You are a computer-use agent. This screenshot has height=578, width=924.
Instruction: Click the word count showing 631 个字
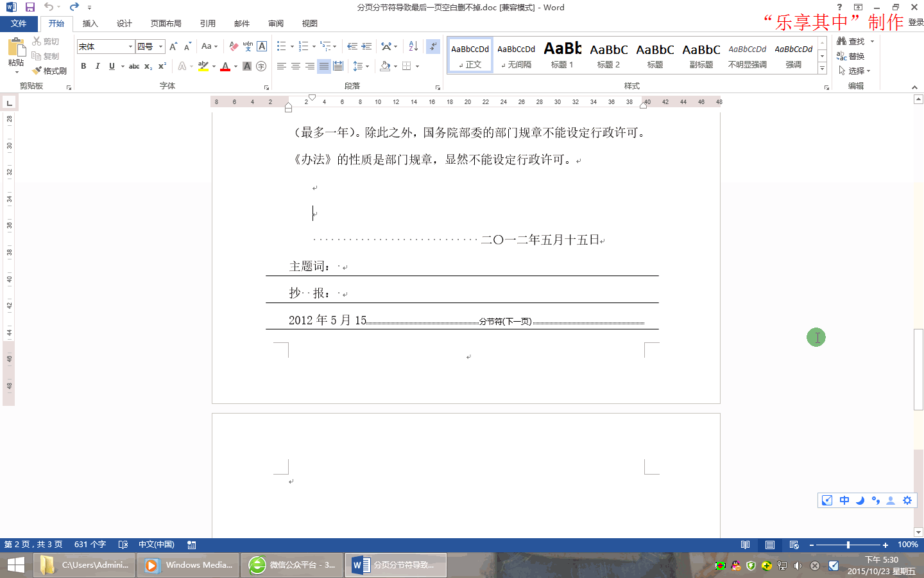[x=90, y=545]
